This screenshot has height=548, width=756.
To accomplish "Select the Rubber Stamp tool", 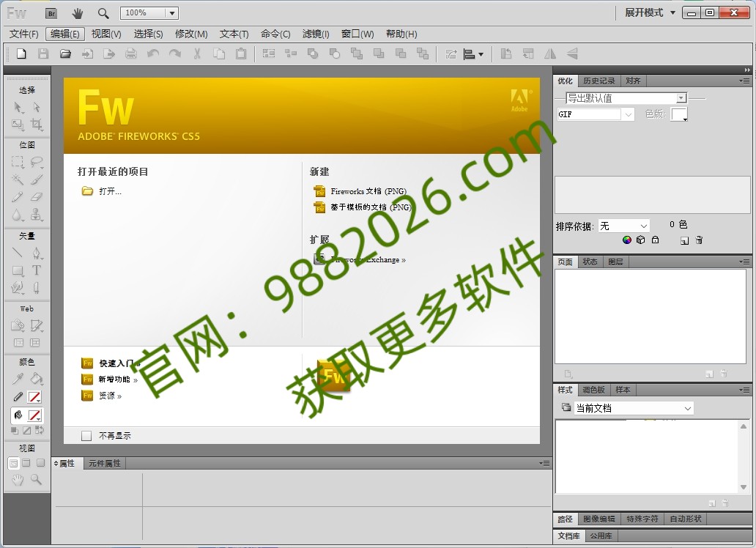I will (37, 215).
